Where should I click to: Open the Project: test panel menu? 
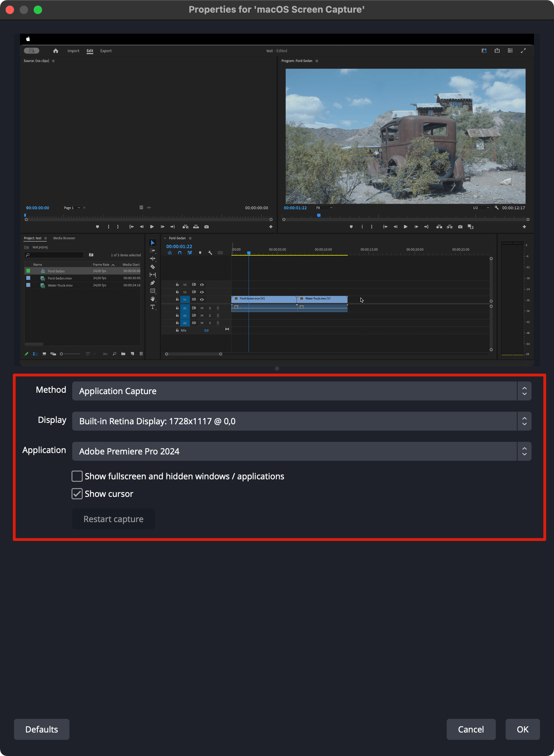(x=45, y=238)
